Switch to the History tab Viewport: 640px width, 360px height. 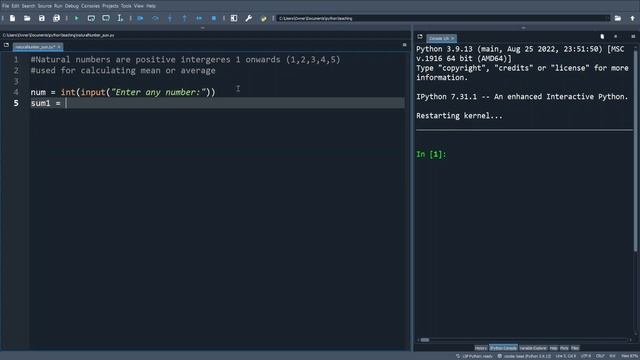coord(481,348)
